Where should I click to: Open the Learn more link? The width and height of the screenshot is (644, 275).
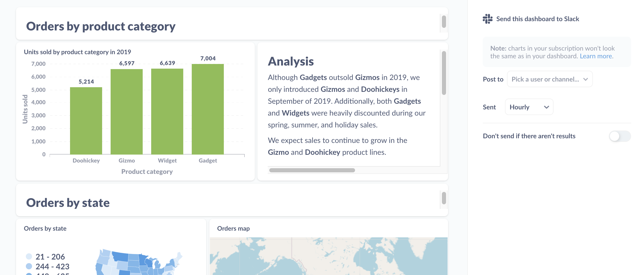coord(596,56)
